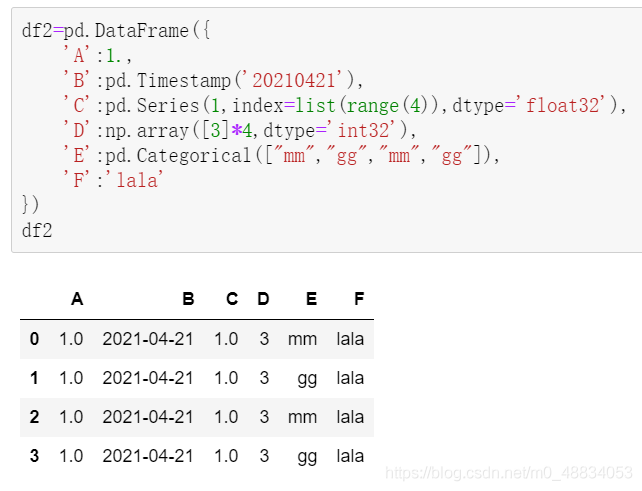Image resolution: width=642 pixels, height=491 pixels.
Task: Click 'gg' cell in last row
Action: click(x=307, y=457)
